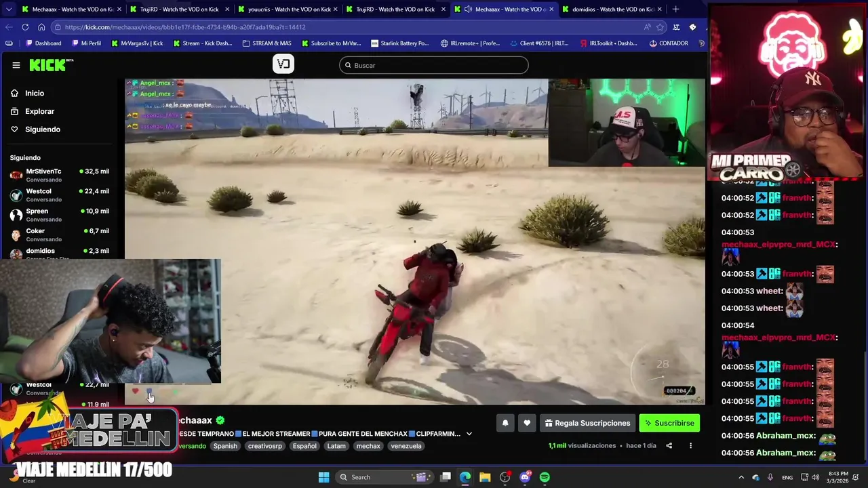The image size is (868, 488).
Task: Switch to first Mechaaax browser tab
Action: (x=71, y=9)
